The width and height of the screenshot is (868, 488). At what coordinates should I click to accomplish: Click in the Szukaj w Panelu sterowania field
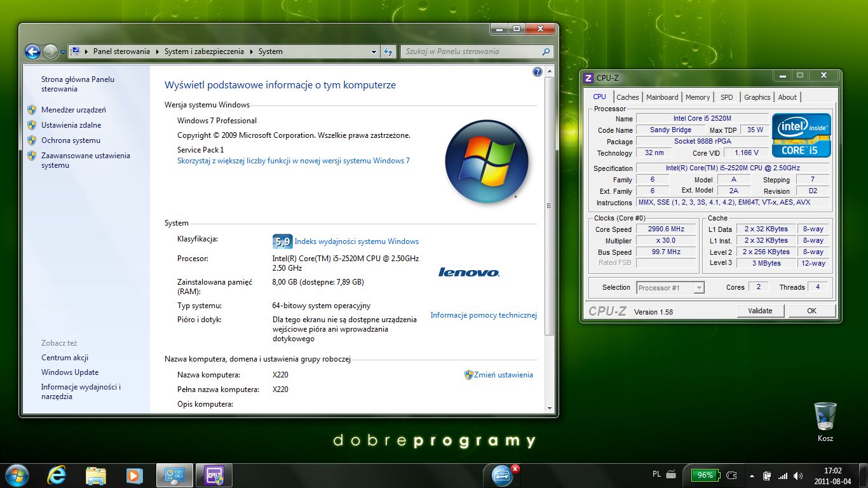[470, 51]
